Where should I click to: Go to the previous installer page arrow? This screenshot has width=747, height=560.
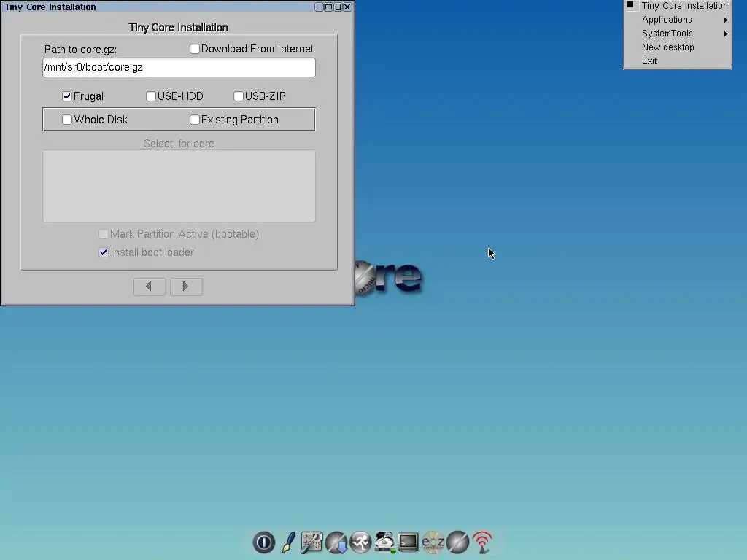point(150,287)
